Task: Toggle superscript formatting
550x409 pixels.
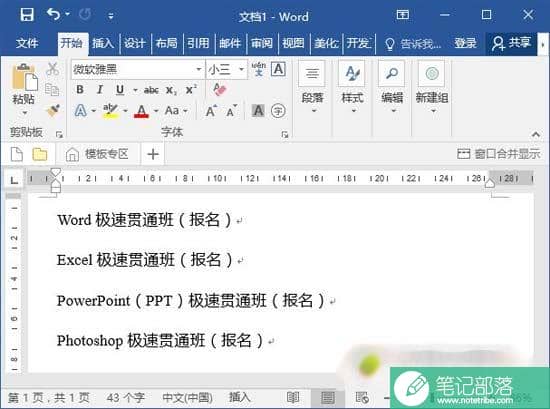Action: point(191,90)
